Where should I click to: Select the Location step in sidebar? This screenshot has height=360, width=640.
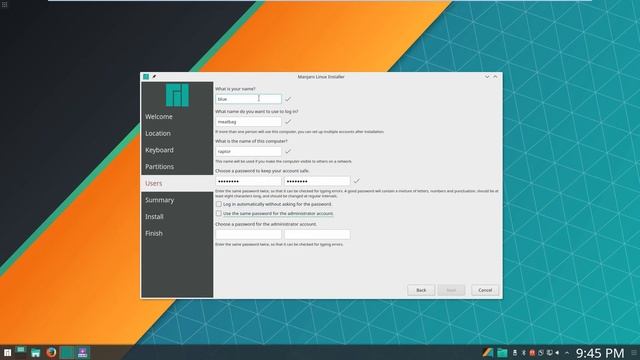pos(177,133)
